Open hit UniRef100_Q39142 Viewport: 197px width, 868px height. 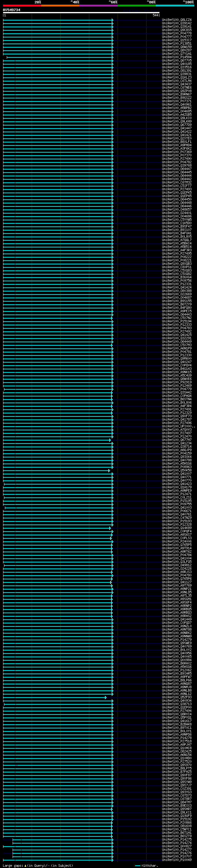[177, 23]
